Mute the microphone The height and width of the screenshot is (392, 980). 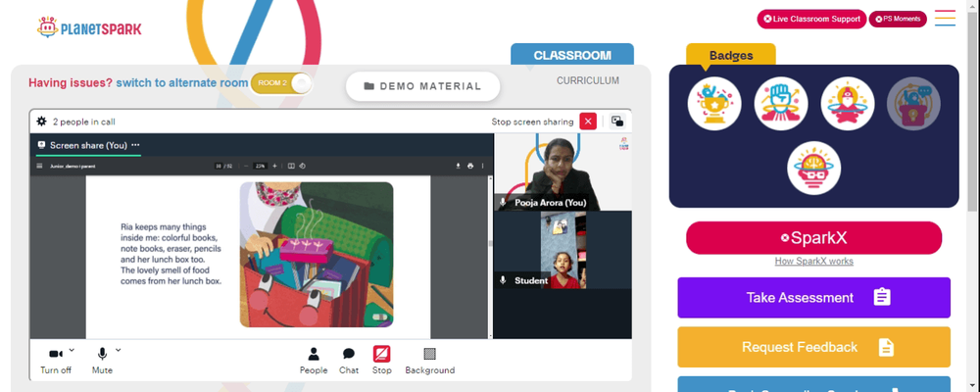102,361
